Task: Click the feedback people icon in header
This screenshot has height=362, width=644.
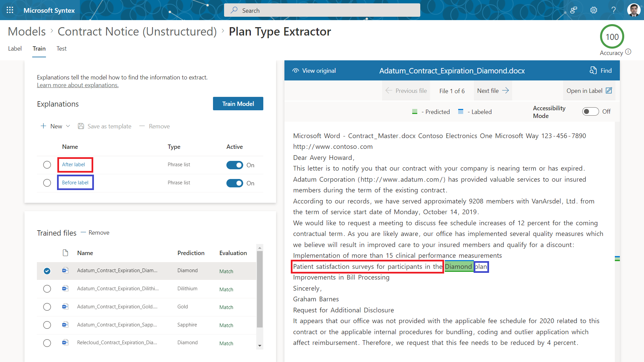Action: [x=574, y=10]
